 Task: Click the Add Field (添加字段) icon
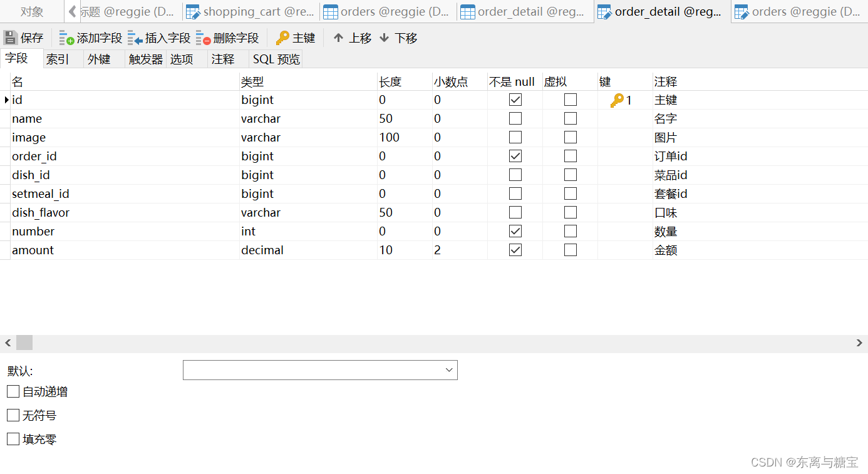[66, 38]
